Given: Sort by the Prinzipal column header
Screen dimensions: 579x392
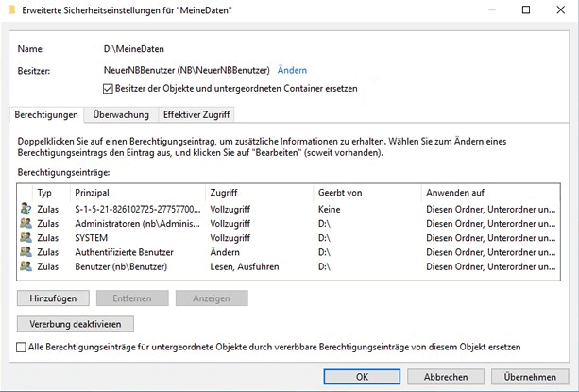Looking at the screenshot, I should tap(138, 193).
